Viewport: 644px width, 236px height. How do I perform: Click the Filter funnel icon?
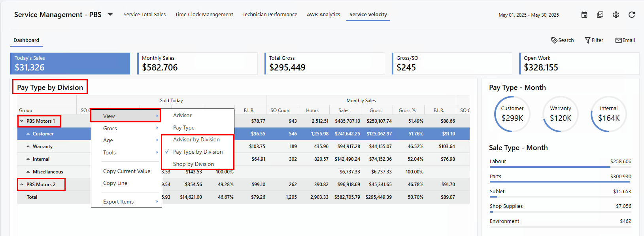click(x=587, y=40)
